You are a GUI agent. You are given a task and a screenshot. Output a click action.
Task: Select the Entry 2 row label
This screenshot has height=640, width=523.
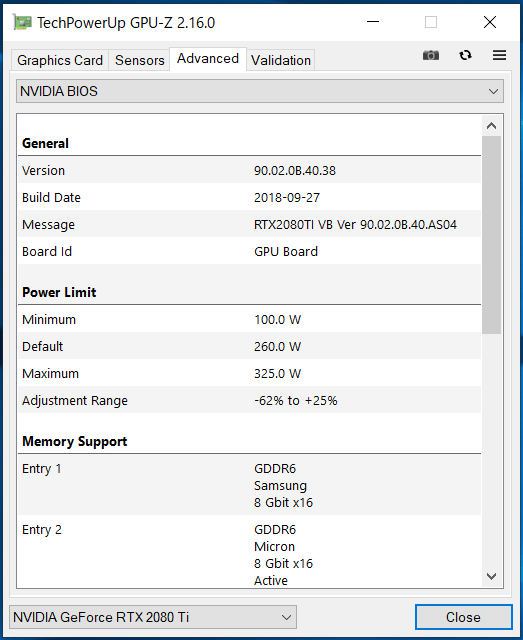42,529
